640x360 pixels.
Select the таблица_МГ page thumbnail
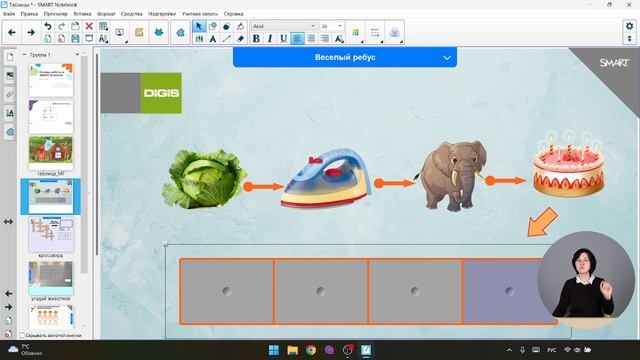coord(51,153)
